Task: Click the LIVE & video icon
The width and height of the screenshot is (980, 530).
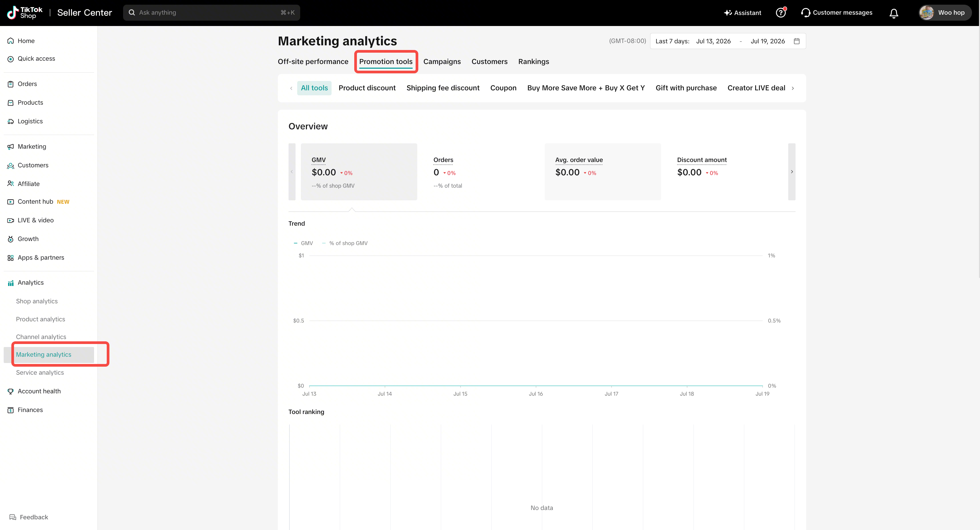Action: coord(11,220)
